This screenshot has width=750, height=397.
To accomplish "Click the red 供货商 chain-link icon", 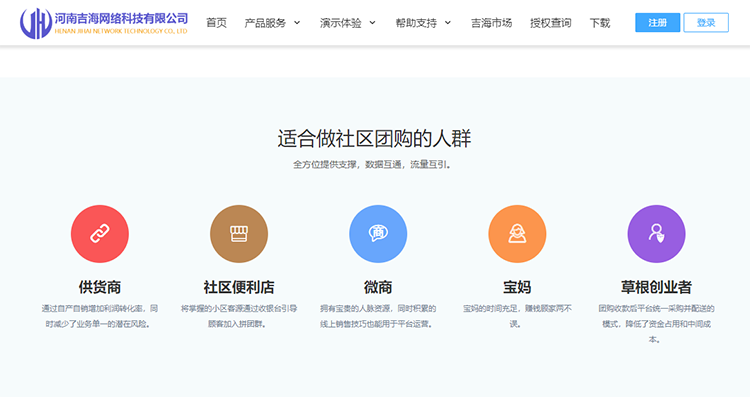I will click(99, 234).
